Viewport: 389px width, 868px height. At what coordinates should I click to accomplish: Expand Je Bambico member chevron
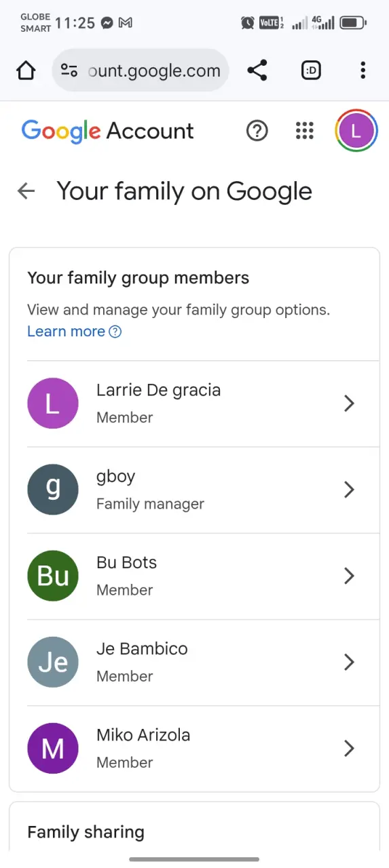[x=349, y=662]
